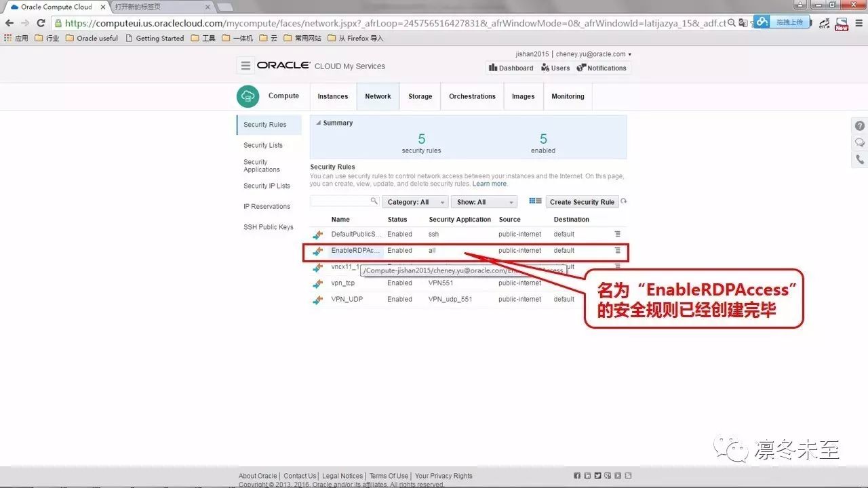This screenshot has height=488, width=868.
Task: Switch to the Monitoring tab
Action: 568,96
